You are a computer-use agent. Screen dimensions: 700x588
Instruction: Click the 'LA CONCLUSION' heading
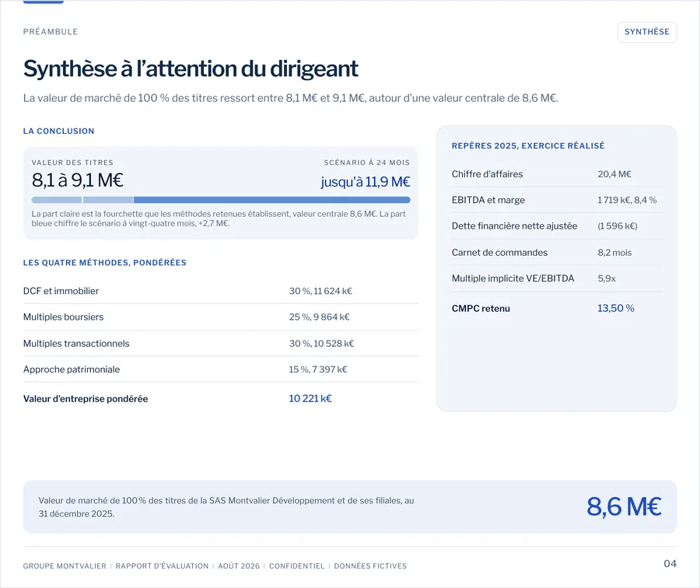point(58,131)
